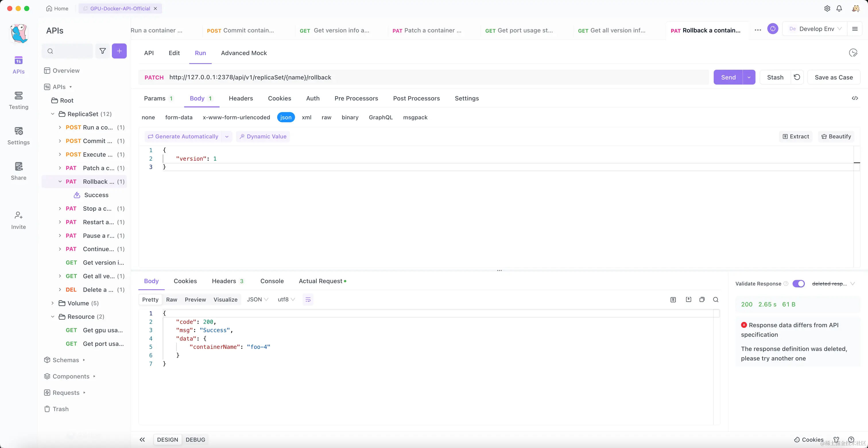Switch to DEBUG mode at bottom
The height and width of the screenshot is (448, 868).
pos(195,440)
